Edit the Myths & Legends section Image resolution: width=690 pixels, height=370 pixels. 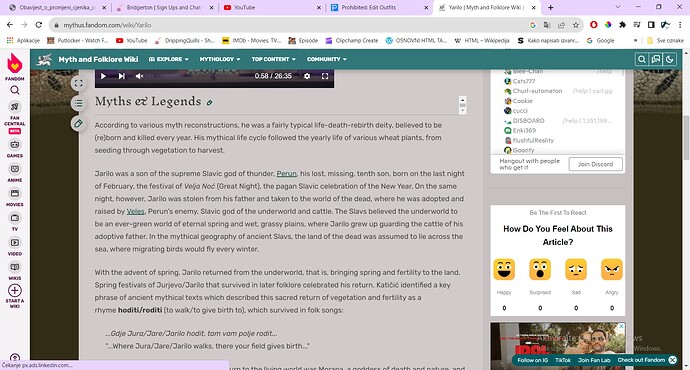pos(210,103)
